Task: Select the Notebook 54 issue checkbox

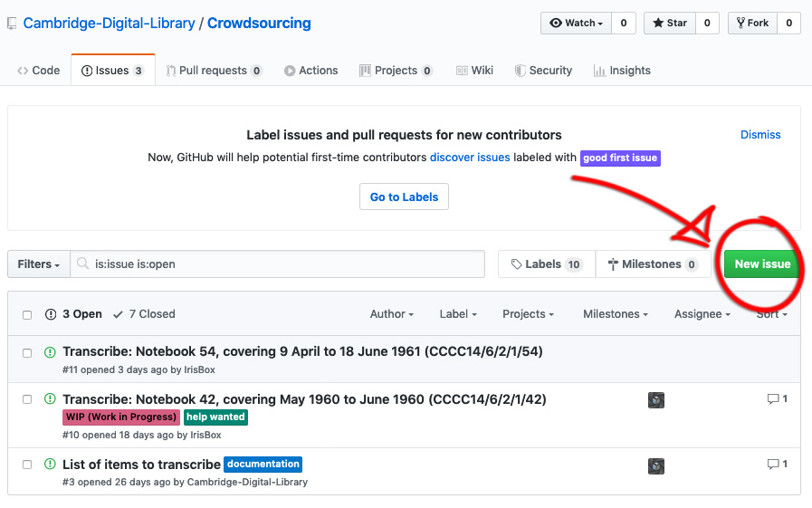Action: pyautogui.click(x=27, y=353)
